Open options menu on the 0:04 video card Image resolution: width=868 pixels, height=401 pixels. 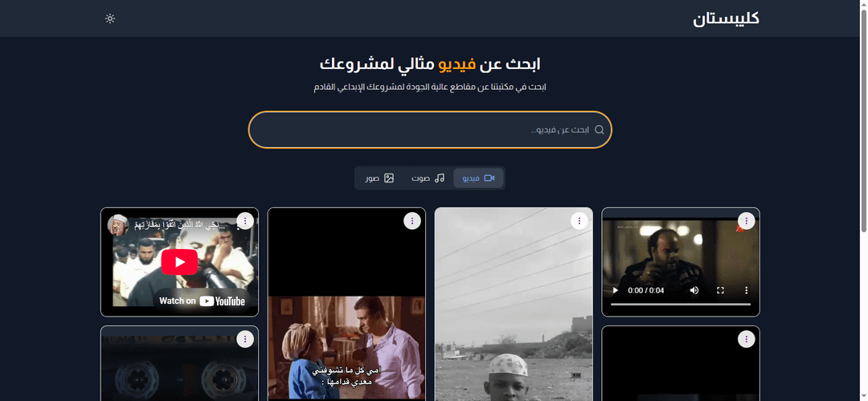(x=746, y=221)
